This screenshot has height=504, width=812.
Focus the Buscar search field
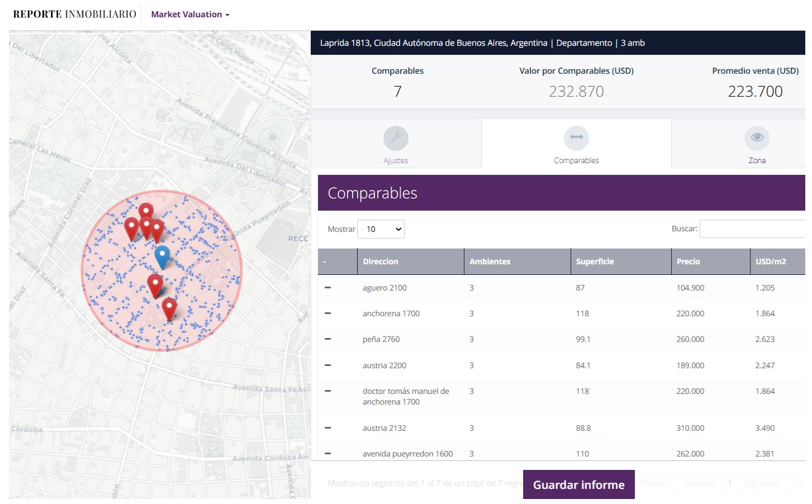(752, 229)
